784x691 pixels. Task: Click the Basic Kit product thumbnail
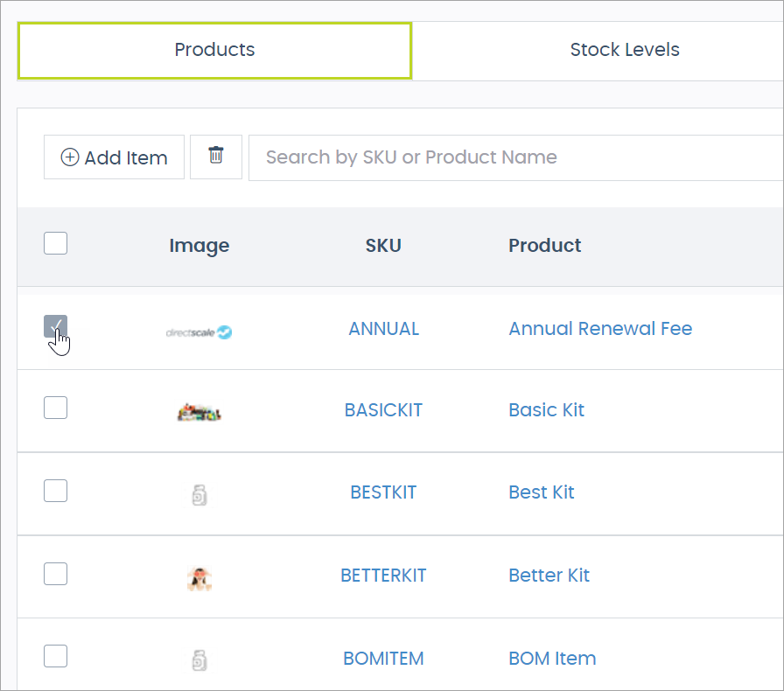point(199,413)
